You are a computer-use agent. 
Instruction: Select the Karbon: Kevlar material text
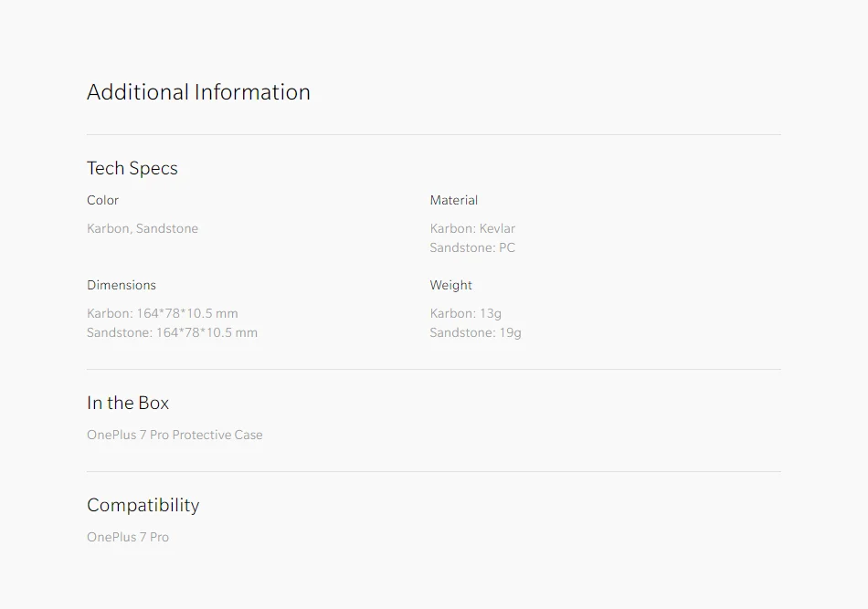coord(472,228)
